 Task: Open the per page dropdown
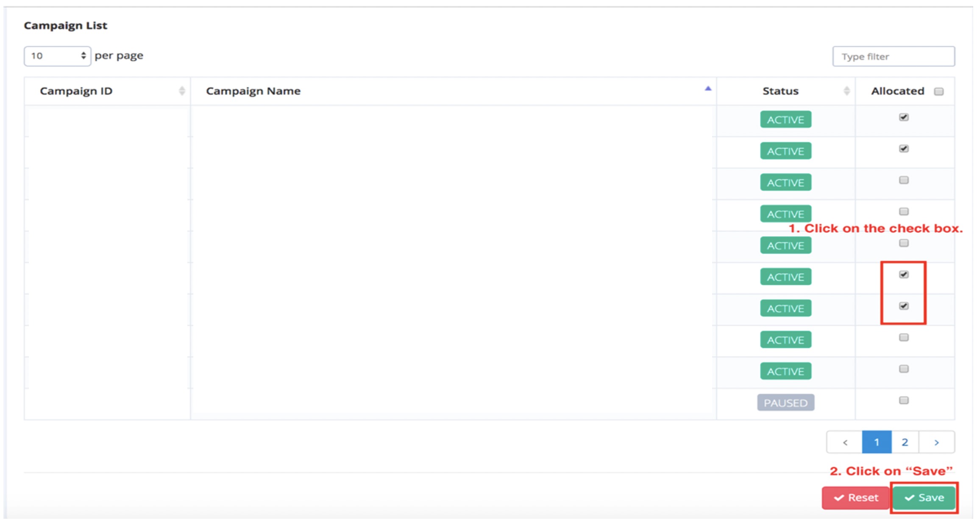tap(57, 56)
